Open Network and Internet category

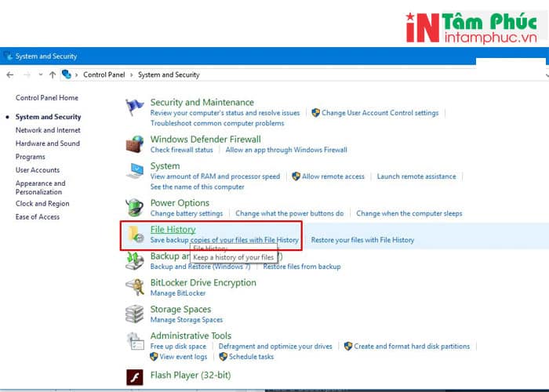(x=48, y=130)
